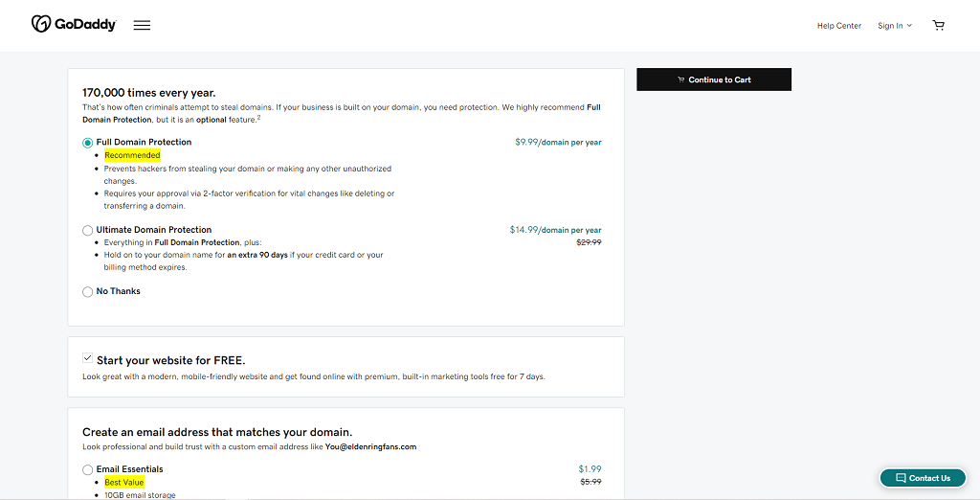Click the yellow Recommended badge
The image size is (980, 500).
(132, 155)
